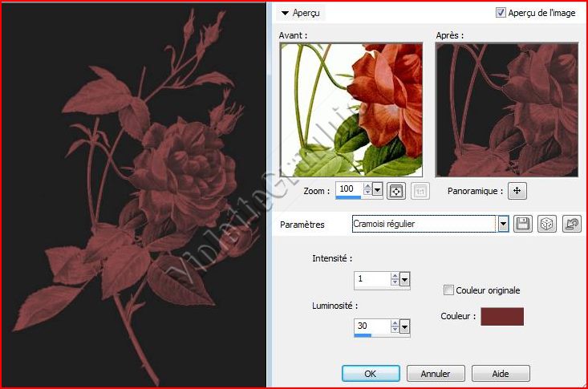
Task: Open Zoom value dropdown arrow
Action: point(378,190)
